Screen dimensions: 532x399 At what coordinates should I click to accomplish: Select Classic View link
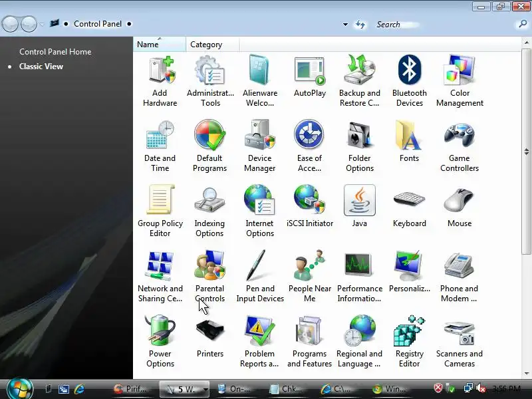coord(41,66)
